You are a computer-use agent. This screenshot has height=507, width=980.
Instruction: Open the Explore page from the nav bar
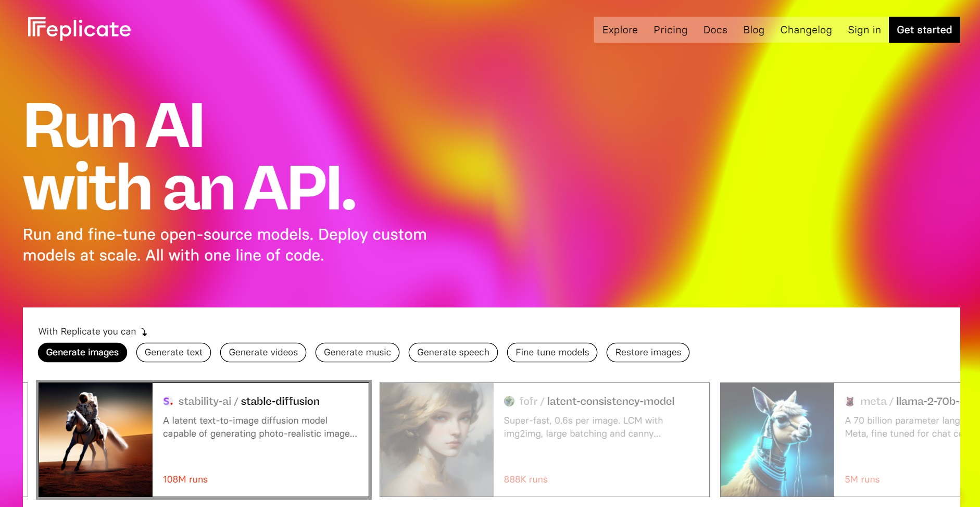point(620,30)
